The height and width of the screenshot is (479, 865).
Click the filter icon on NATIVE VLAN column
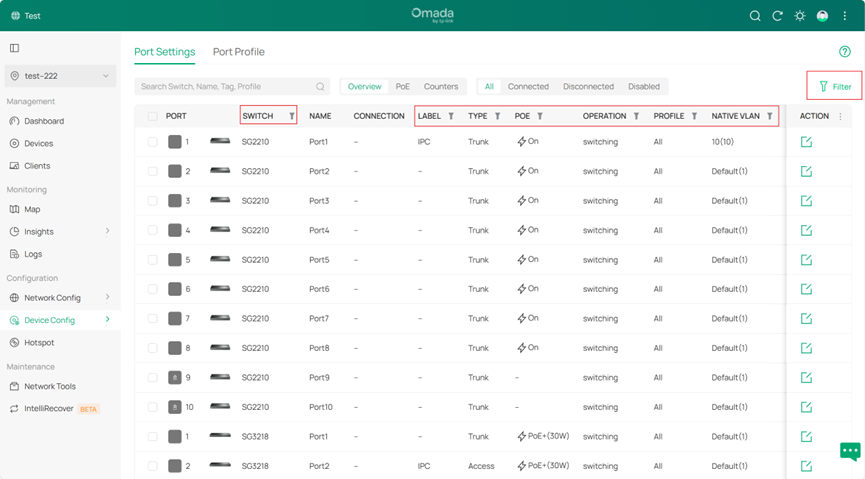click(x=770, y=116)
